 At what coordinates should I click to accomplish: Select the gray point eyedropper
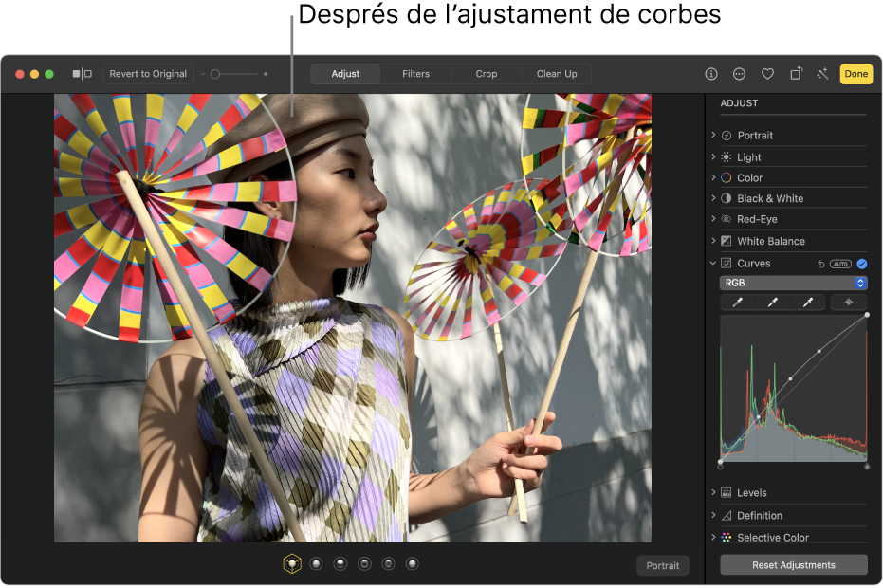pos(773,303)
